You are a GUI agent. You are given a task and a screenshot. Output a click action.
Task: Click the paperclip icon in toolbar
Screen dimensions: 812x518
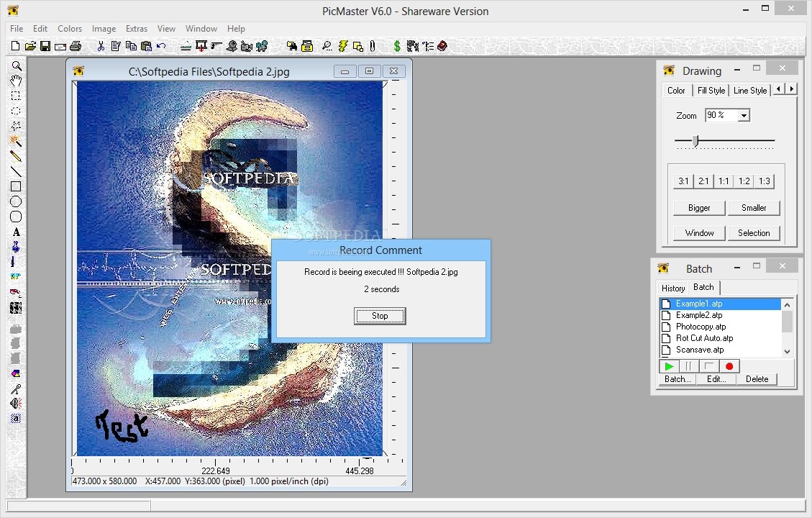click(x=373, y=46)
